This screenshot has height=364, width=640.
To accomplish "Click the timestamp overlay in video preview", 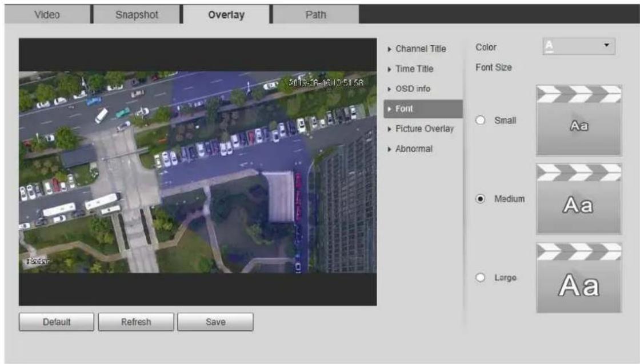I will click(x=326, y=83).
